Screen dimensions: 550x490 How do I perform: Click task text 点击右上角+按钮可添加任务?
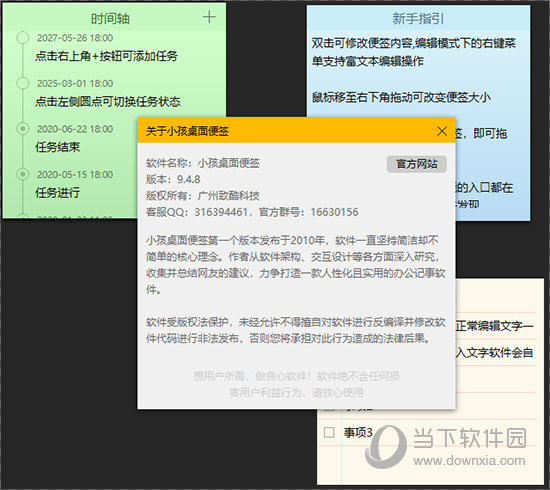pyautogui.click(x=106, y=56)
